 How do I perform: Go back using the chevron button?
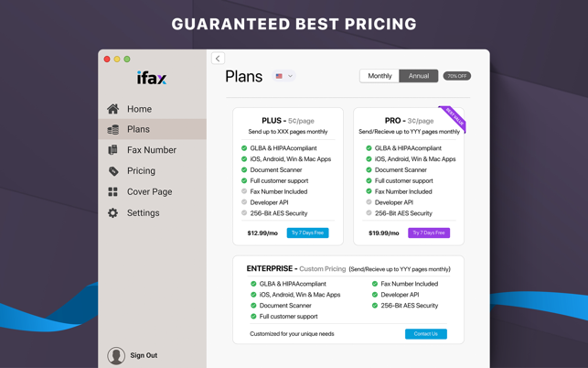pyautogui.click(x=218, y=59)
